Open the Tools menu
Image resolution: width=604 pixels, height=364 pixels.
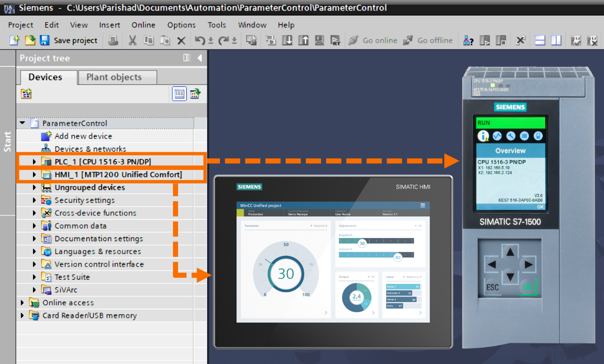(217, 25)
